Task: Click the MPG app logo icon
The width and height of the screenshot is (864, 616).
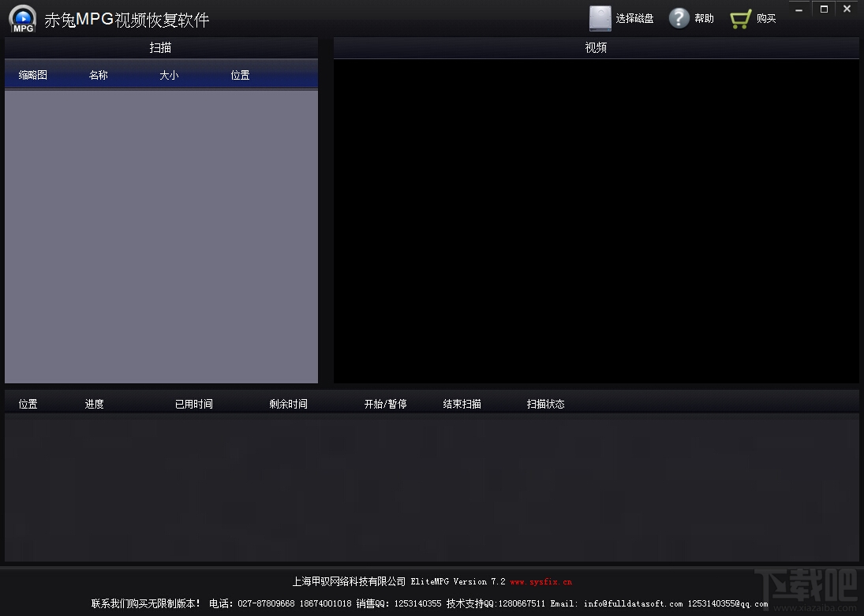Action: pyautogui.click(x=23, y=19)
